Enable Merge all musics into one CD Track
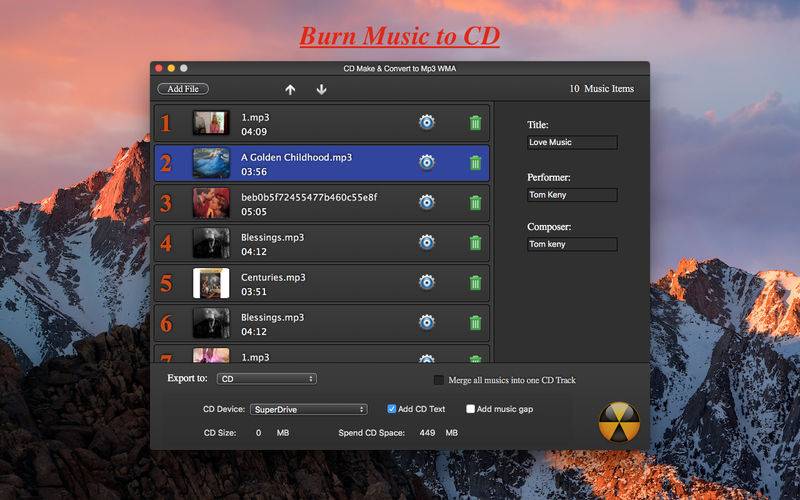 438,380
